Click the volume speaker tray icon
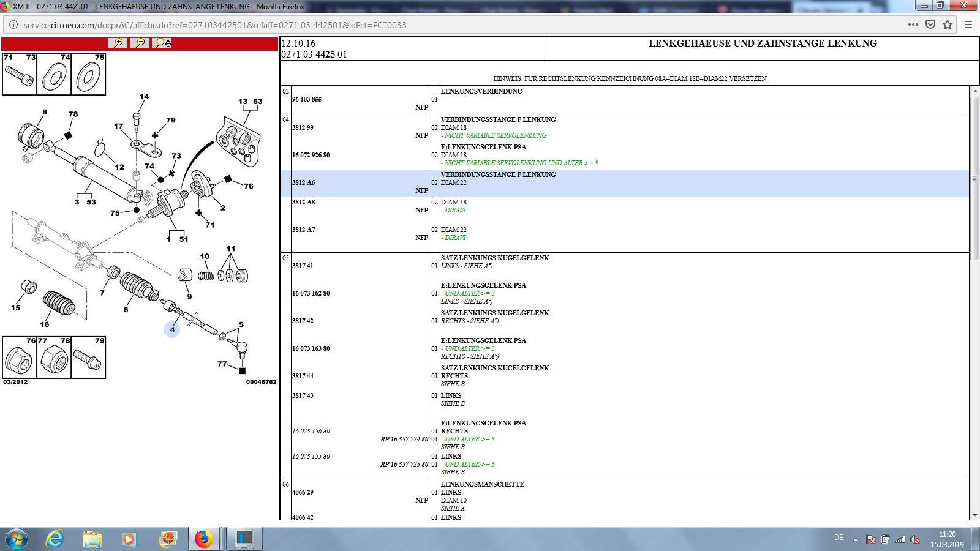 [x=915, y=539]
